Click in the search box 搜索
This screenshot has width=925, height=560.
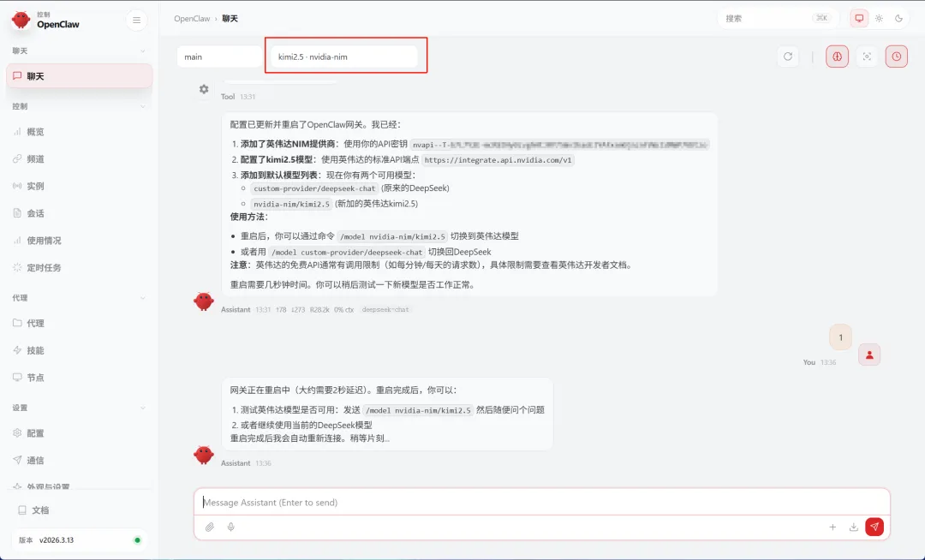point(778,18)
